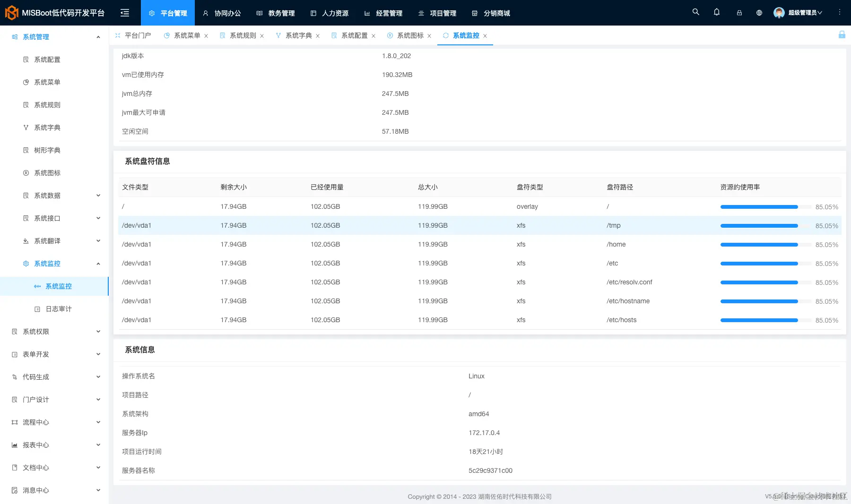This screenshot has width=851, height=504.
Task: Click the 文档中心 sidebar icon
Action: pyautogui.click(x=15, y=468)
